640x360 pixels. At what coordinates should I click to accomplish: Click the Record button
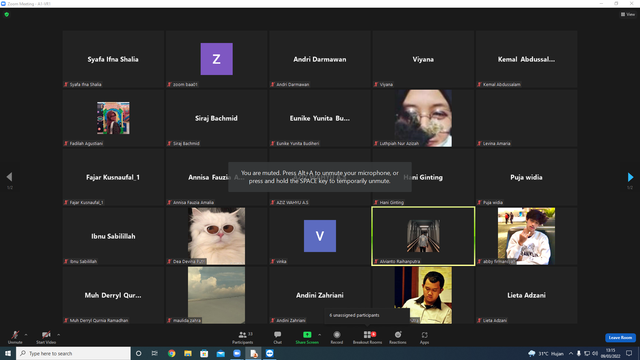click(x=337, y=337)
